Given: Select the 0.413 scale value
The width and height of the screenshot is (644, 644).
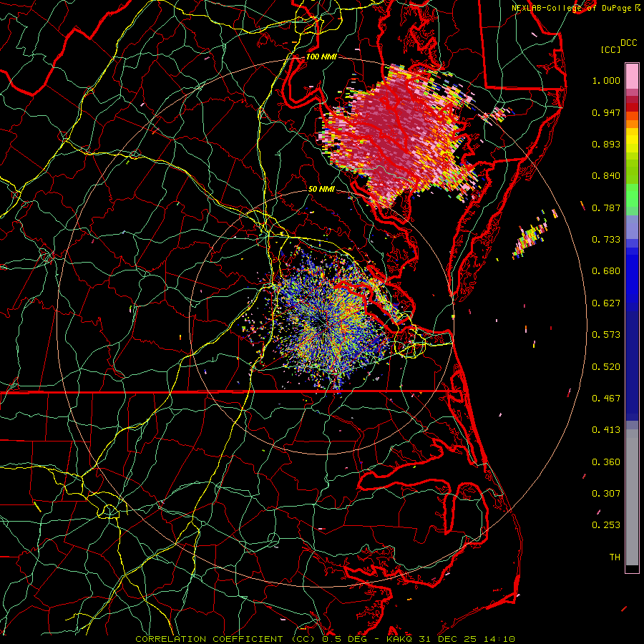Looking at the screenshot, I should coord(606,430).
